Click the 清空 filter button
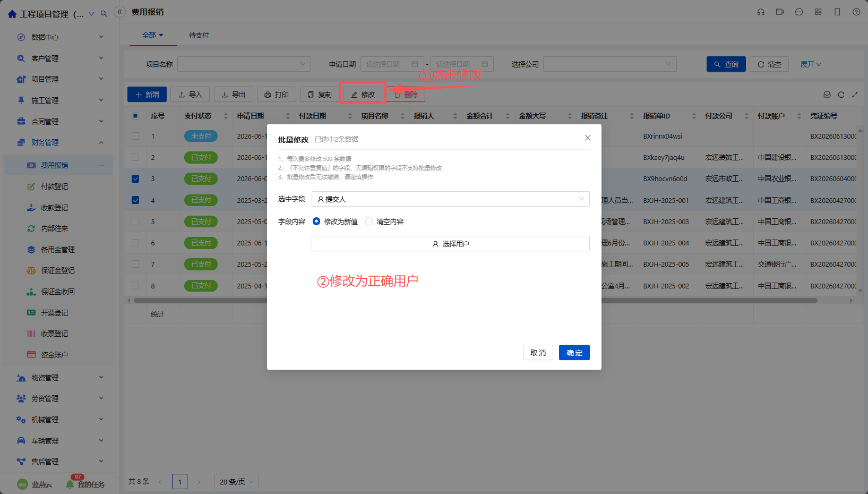 [x=769, y=64]
